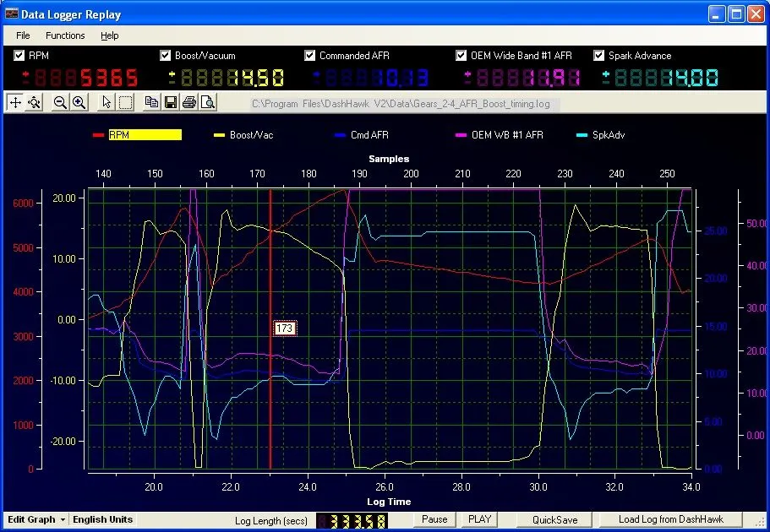Screen dimensions: 770x532
Task: Open the Functions menu
Action: point(65,35)
